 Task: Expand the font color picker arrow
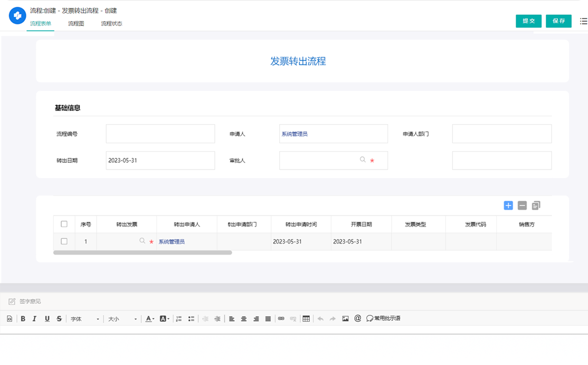154,319
